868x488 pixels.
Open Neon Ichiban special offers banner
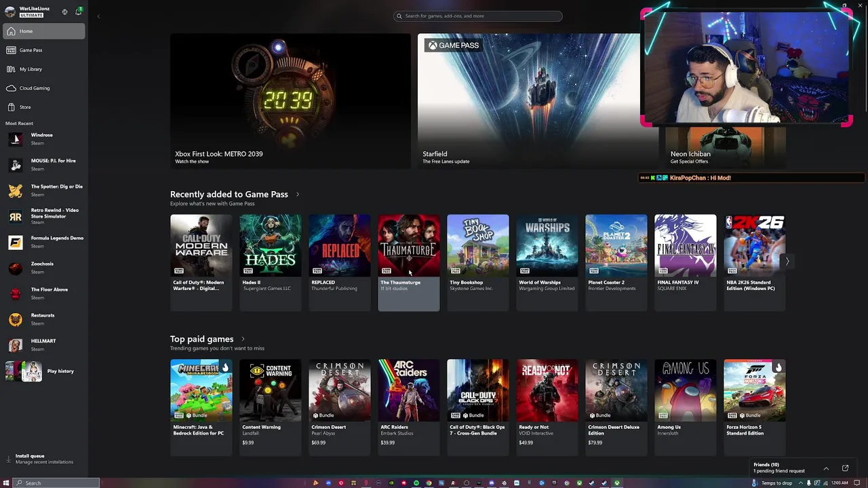coord(726,147)
